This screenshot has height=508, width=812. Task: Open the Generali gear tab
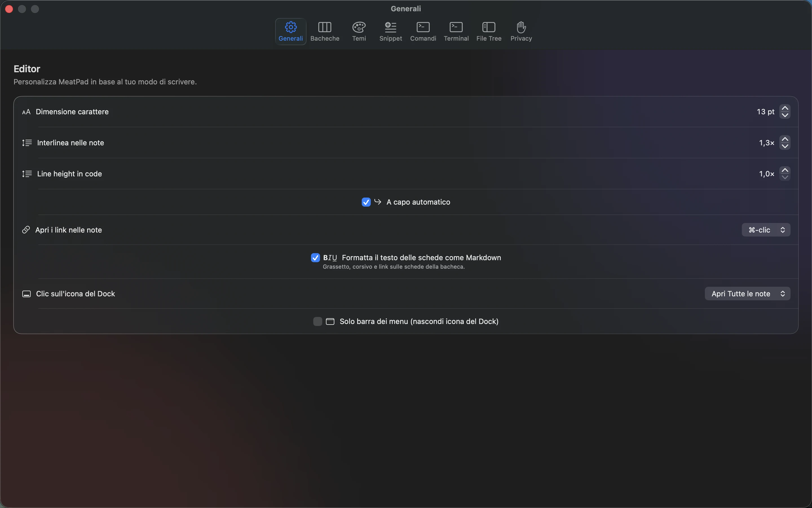(x=291, y=32)
